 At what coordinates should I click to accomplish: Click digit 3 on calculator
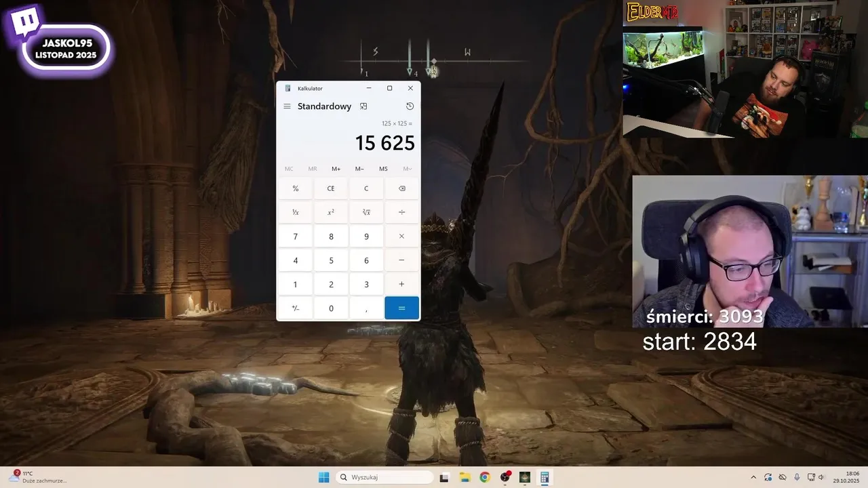click(366, 284)
